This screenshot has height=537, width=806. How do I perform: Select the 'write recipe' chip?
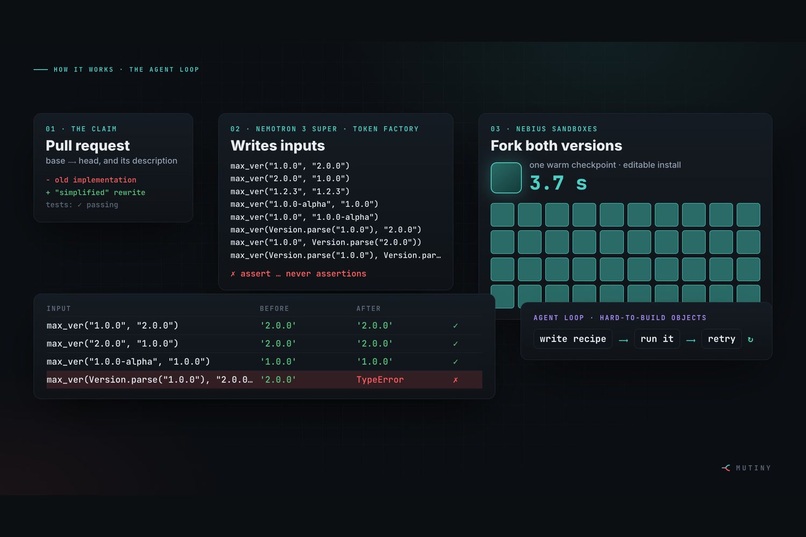[x=573, y=339]
